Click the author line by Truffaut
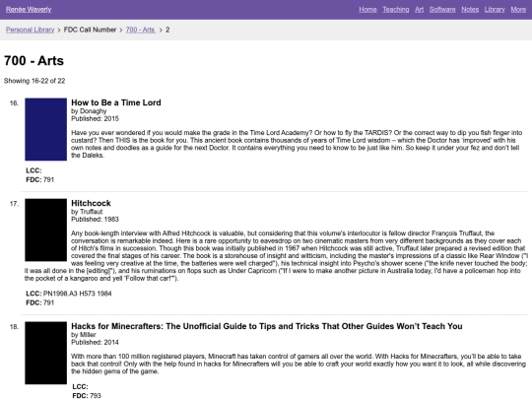Viewport: 532px width, 399px height. point(87,212)
